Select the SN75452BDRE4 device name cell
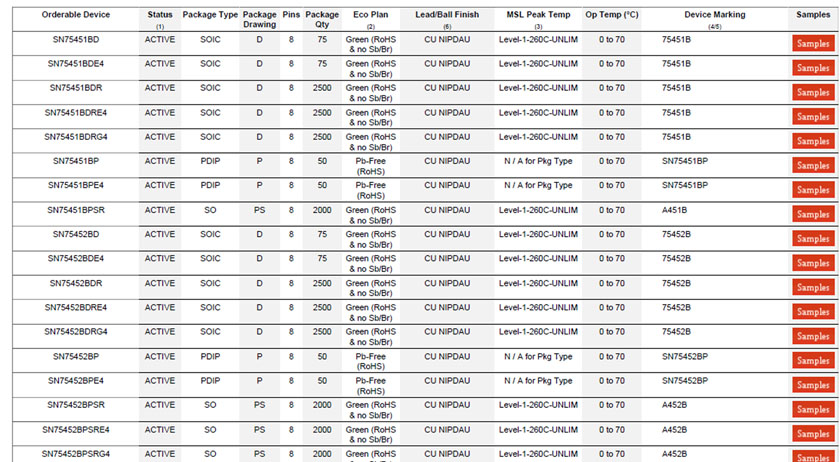840x462 pixels. [x=75, y=307]
